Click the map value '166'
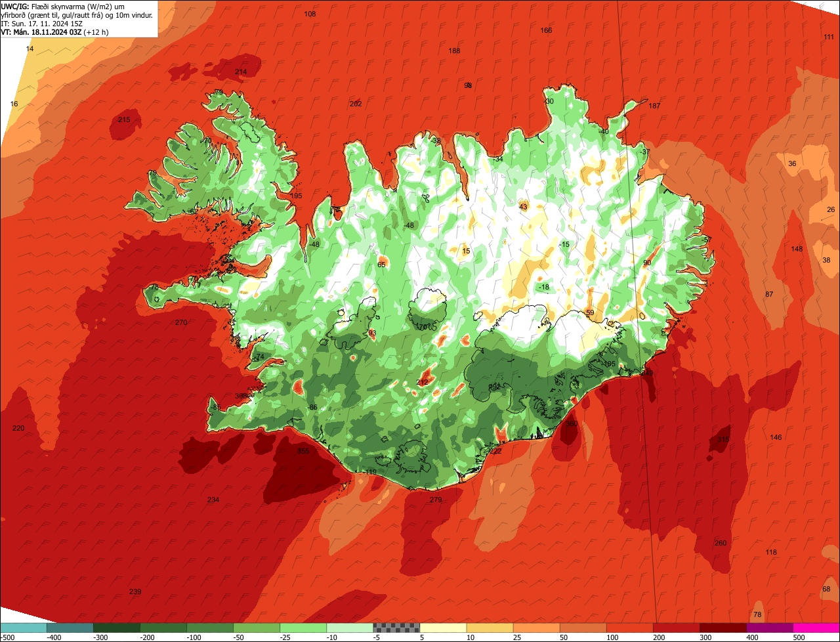Viewport: 840px width, 642px height. (546, 30)
